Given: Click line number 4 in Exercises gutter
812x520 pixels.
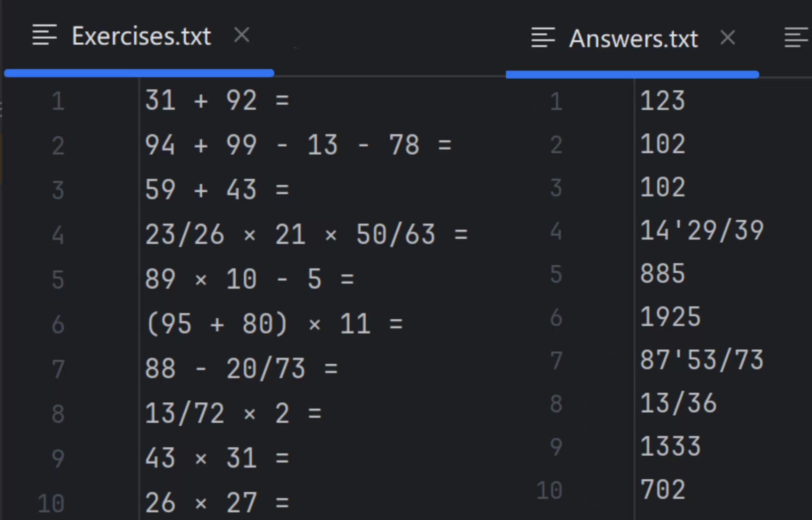Looking at the screenshot, I should point(58,235).
